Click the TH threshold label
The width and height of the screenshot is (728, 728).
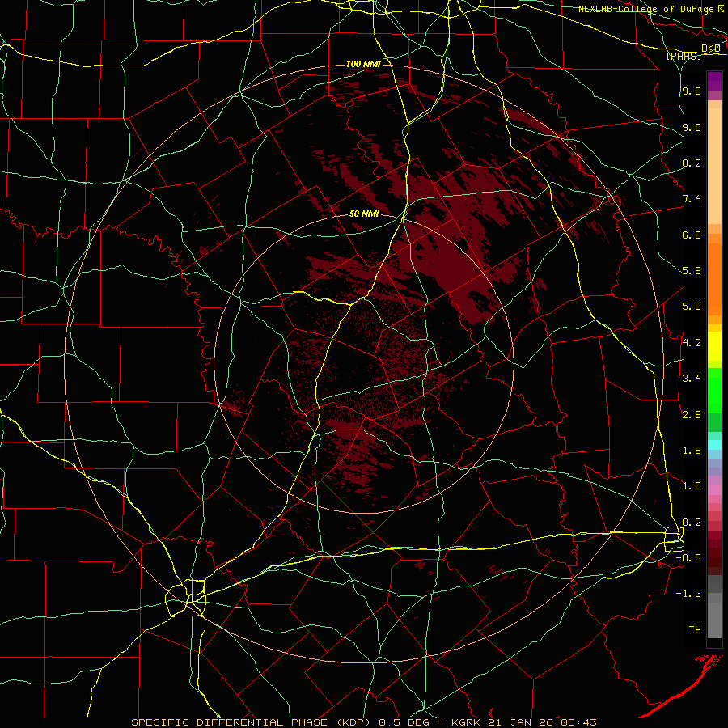[x=695, y=630]
